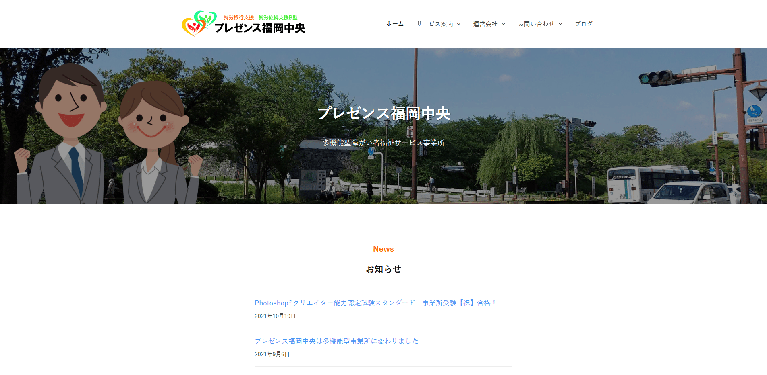The image size is (767, 375).
Task: Expand the chevron of the menu item left of お問い合わせ
Action: click(503, 24)
